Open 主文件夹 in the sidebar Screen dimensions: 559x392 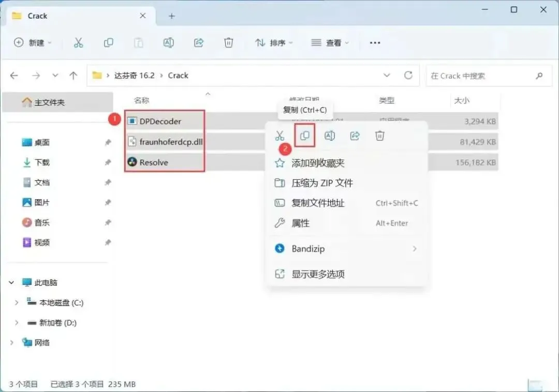point(58,103)
